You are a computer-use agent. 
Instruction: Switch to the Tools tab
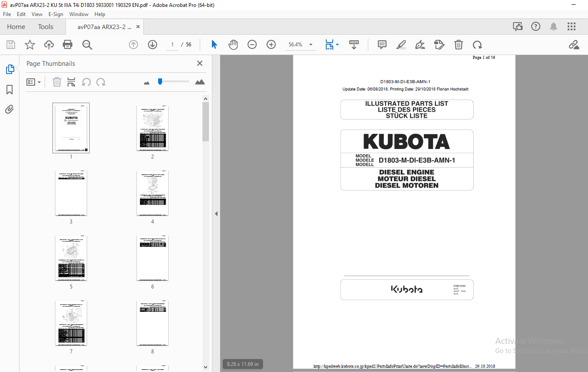click(45, 27)
